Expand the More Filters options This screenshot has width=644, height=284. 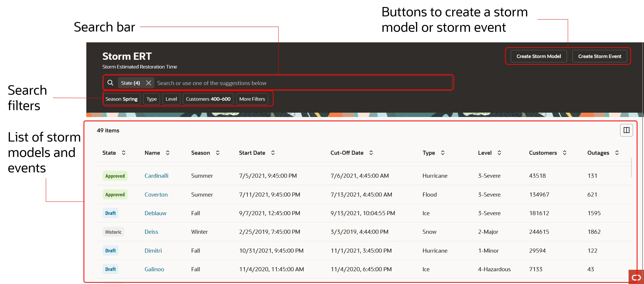coord(252,99)
